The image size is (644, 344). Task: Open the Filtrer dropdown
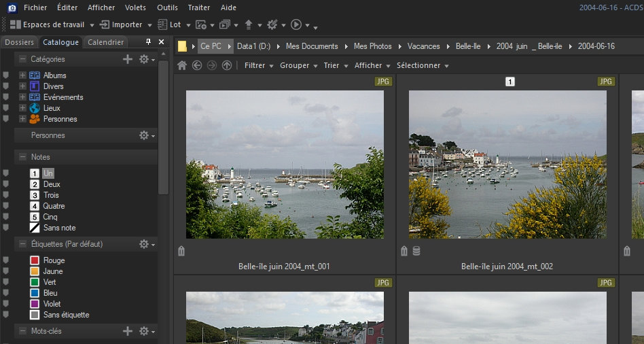pos(258,65)
